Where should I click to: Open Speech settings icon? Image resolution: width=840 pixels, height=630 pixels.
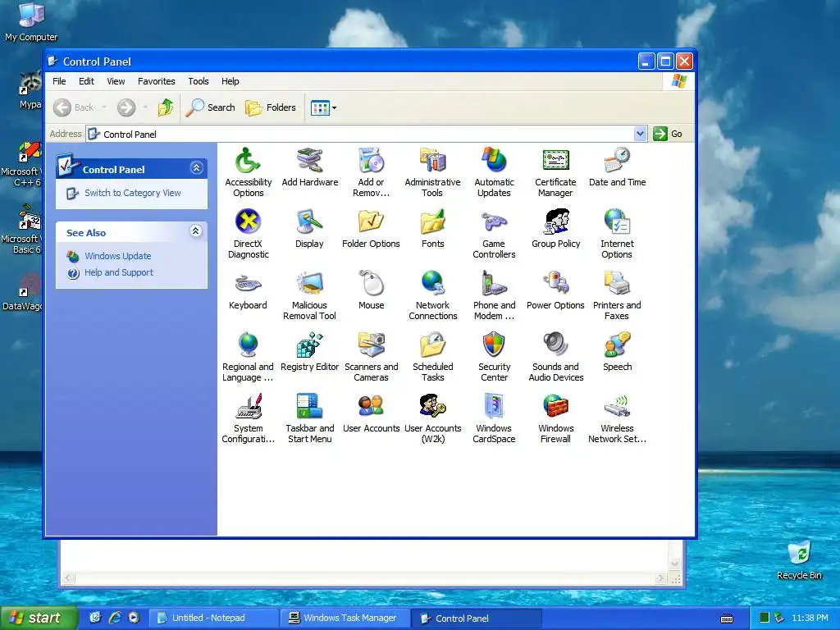click(x=617, y=351)
